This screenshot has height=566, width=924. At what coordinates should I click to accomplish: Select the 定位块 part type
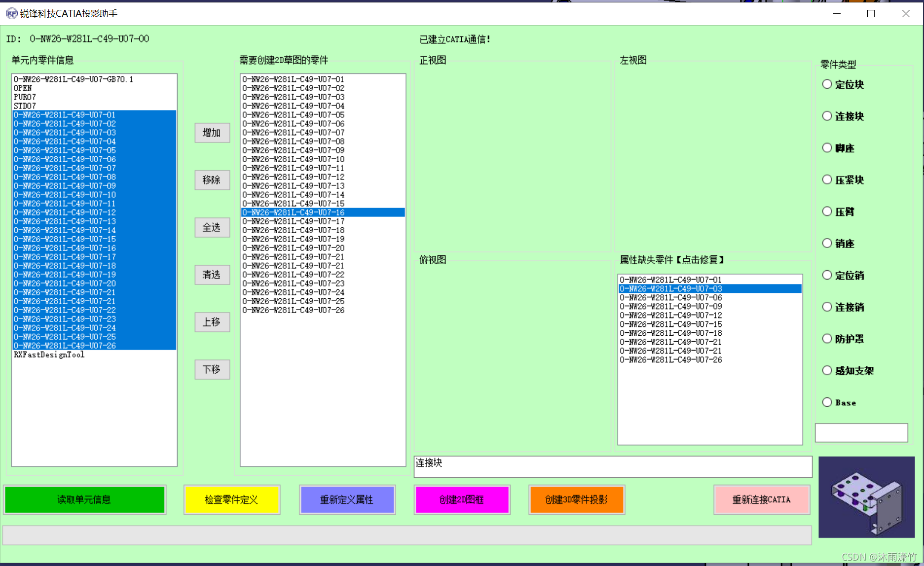coord(827,84)
